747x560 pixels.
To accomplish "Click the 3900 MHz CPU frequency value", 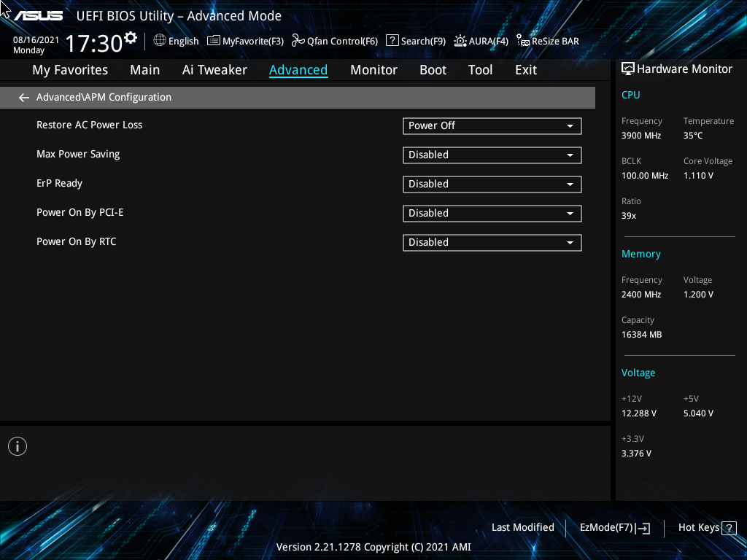I will 641,136.
